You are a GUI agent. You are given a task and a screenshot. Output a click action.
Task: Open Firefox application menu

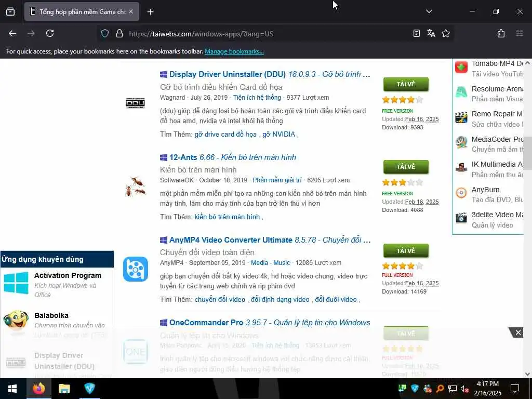click(520, 33)
